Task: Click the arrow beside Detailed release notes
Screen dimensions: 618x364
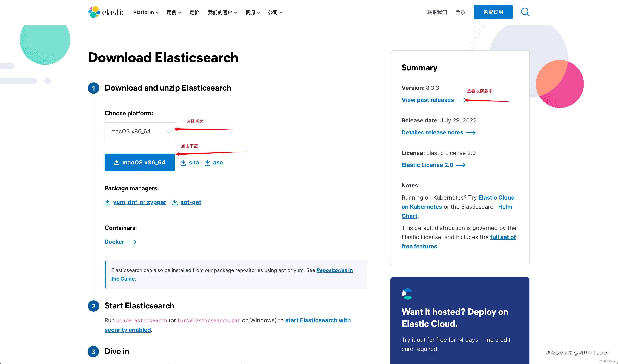Action: [x=471, y=132]
